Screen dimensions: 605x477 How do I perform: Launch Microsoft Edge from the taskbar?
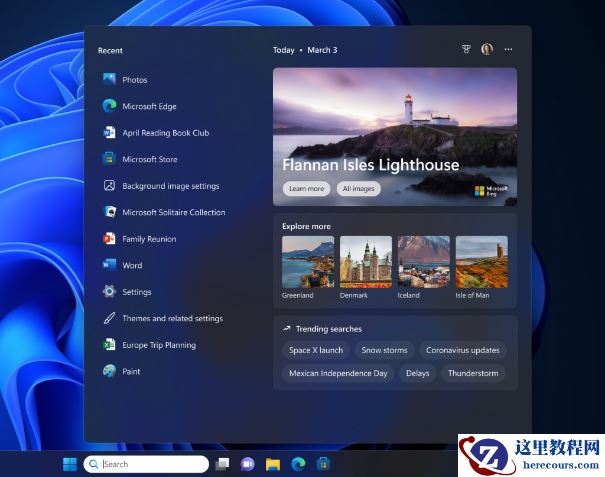(x=298, y=464)
